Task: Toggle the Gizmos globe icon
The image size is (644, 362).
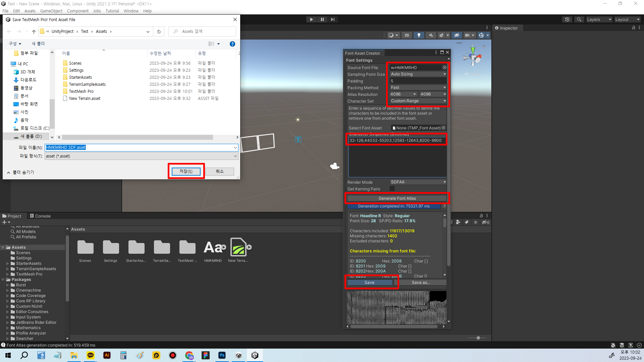Action: [x=481, y=35]
